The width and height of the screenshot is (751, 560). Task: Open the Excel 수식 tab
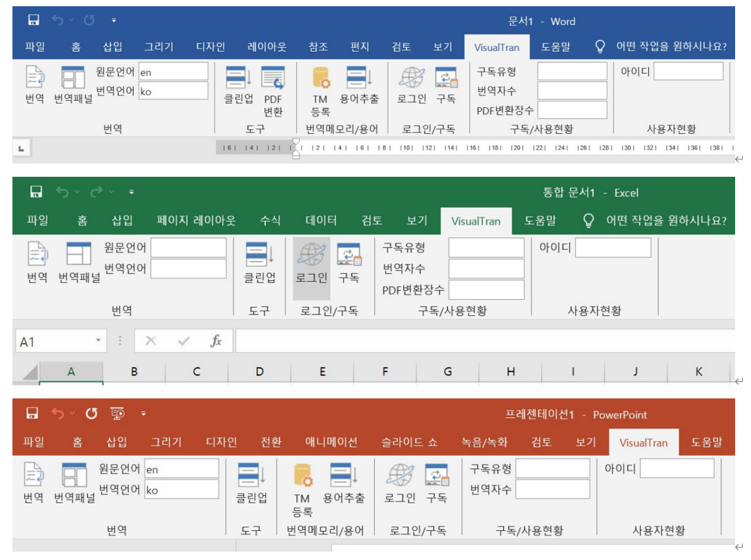coord(270,220)
